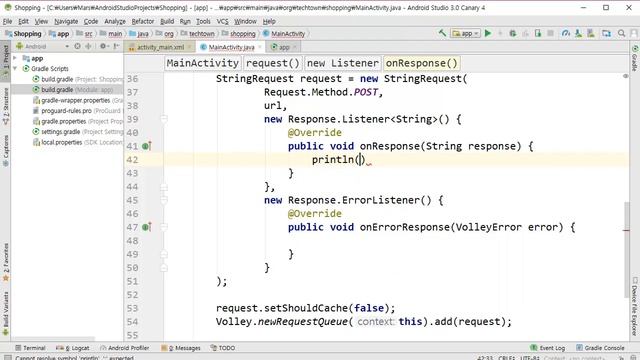Click the Attach debugger to process icon

(538, 33)
